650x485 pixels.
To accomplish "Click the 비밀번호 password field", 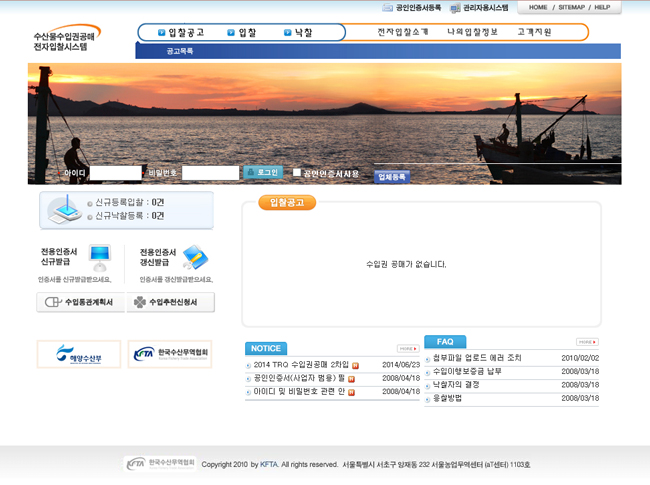I will click(209, 174).
